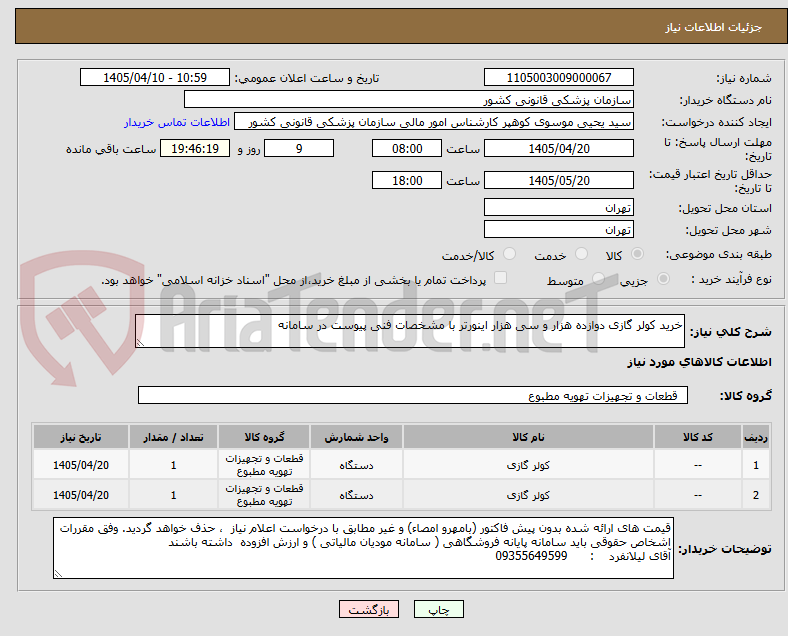Choose the متوسط purchase type radio
788x636 pixels.
click(x=599, y=279)
